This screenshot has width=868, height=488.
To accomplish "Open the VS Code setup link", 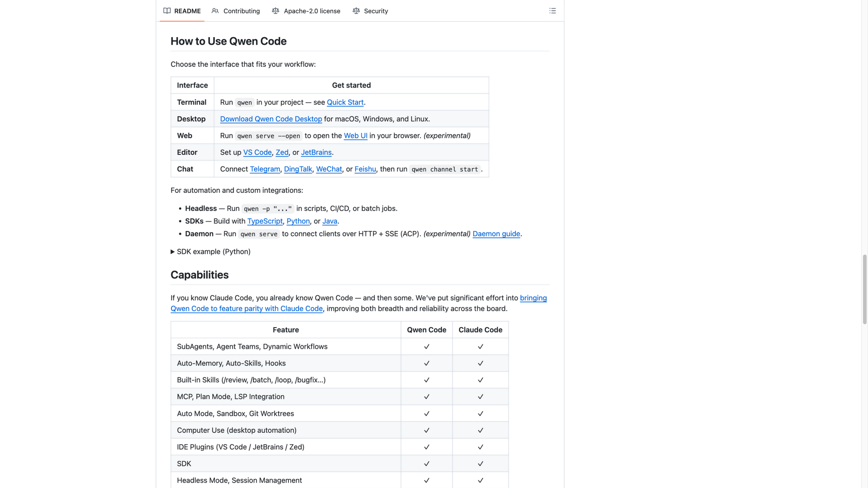I will click(257, 152).
